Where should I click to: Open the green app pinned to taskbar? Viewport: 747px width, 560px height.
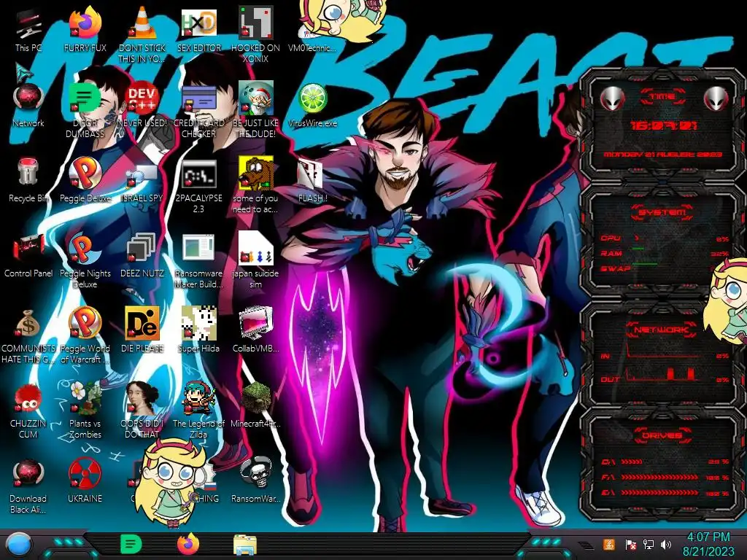pyautogui.click(x=131, y=544)
